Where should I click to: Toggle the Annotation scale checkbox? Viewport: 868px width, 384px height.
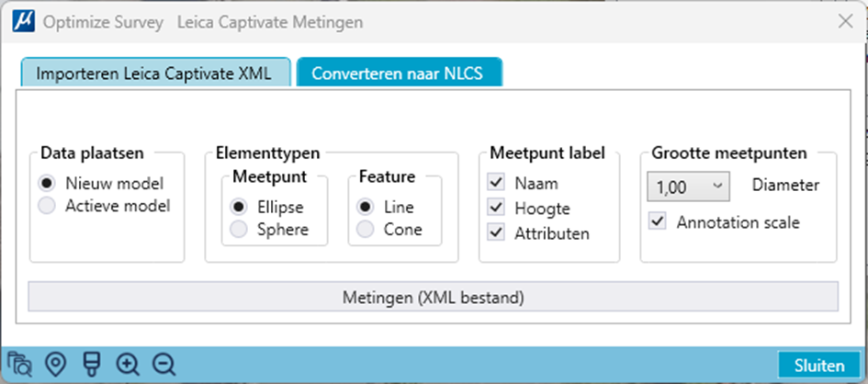click(658, 222)
